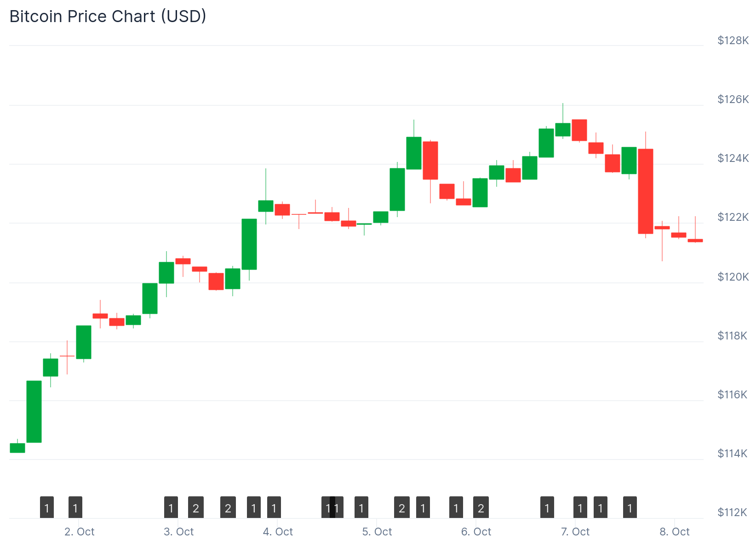The width and height of the screenshot is (756, 552).
Task: Click the first event marker before 2. Oct
Action: (47, 507)
